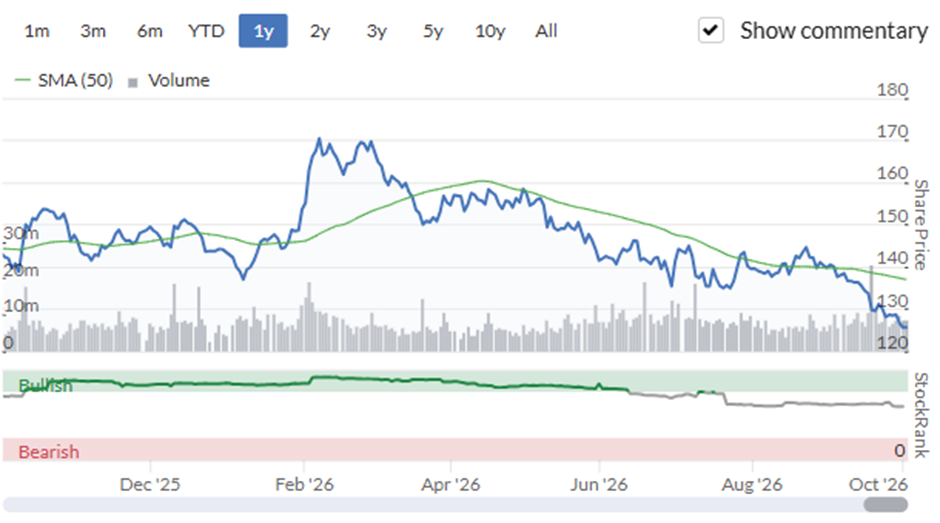
Task: Click the 10m volume axis label
Action: click(21, 306)
